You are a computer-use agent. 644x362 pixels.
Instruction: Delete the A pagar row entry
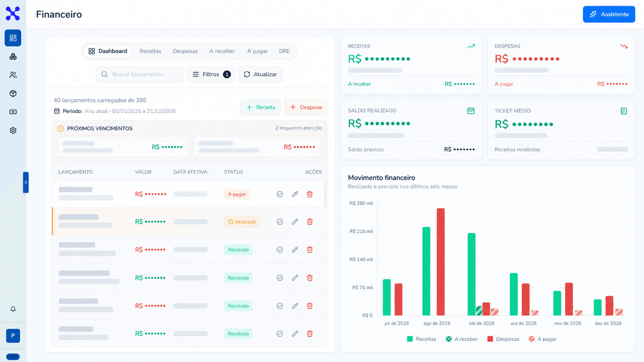click(x=310, y=194)
